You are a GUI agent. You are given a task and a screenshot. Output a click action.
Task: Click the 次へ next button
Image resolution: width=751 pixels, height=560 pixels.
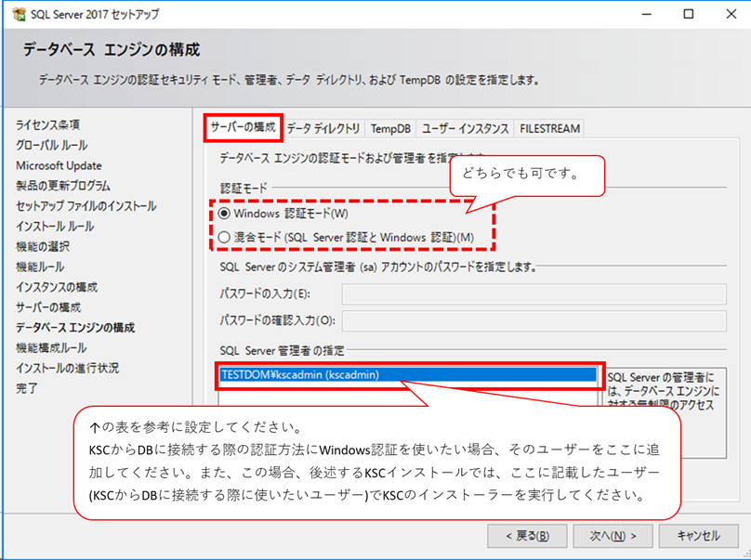pyautogui.click(x=613, y=536)
